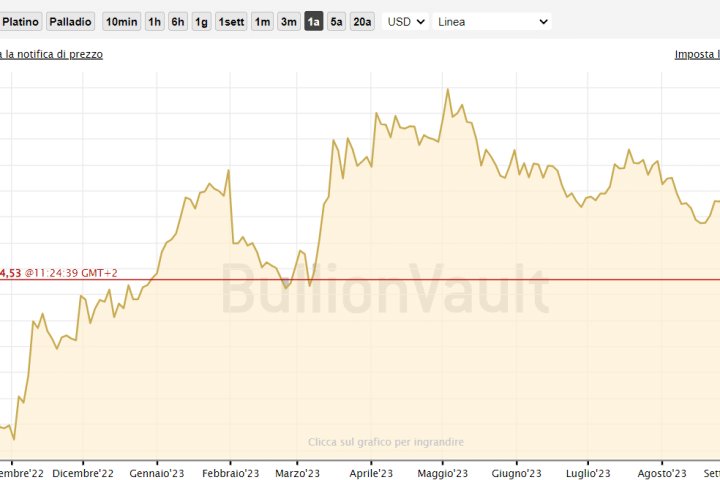The width and height of the screenshot is (720, 480).
Task: Click the 'Imposta' link at right
Action: coord(697,54)
